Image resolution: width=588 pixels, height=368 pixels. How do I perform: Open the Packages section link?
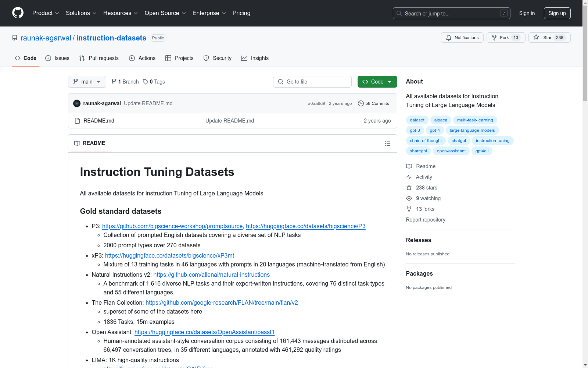tap(419, 273)
